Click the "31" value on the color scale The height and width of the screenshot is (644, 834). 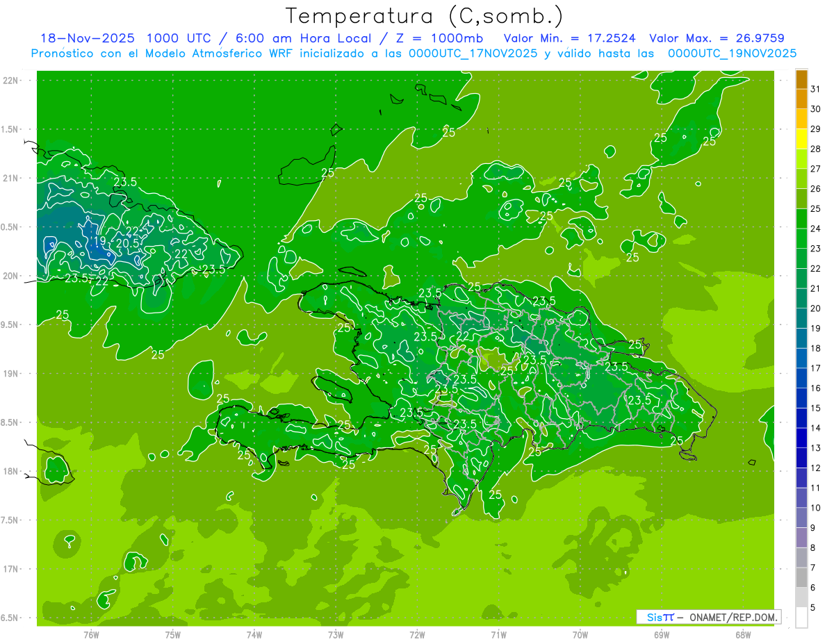(x=815, y=89)
